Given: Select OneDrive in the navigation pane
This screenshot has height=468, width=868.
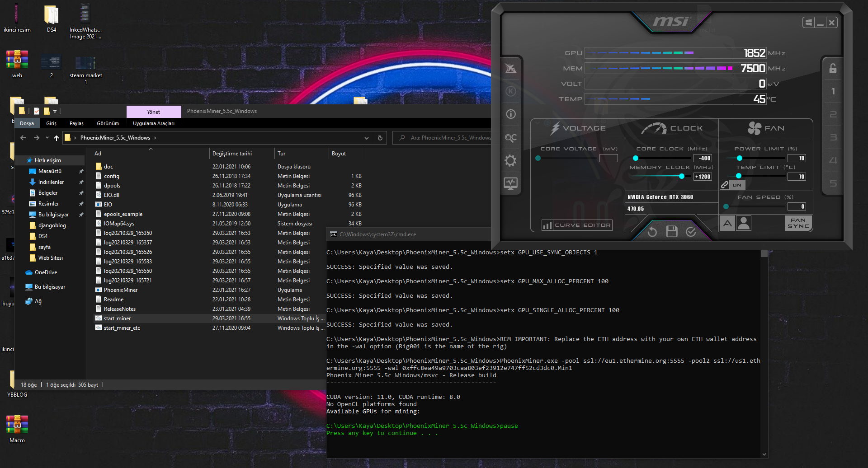Looking at the screenshot, I should (x=46, y=272).
